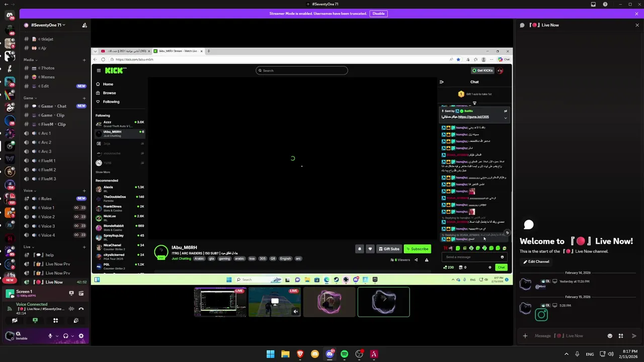Open the soundboard icon in voice panel
644x362 pixels.
pos(76,320)
